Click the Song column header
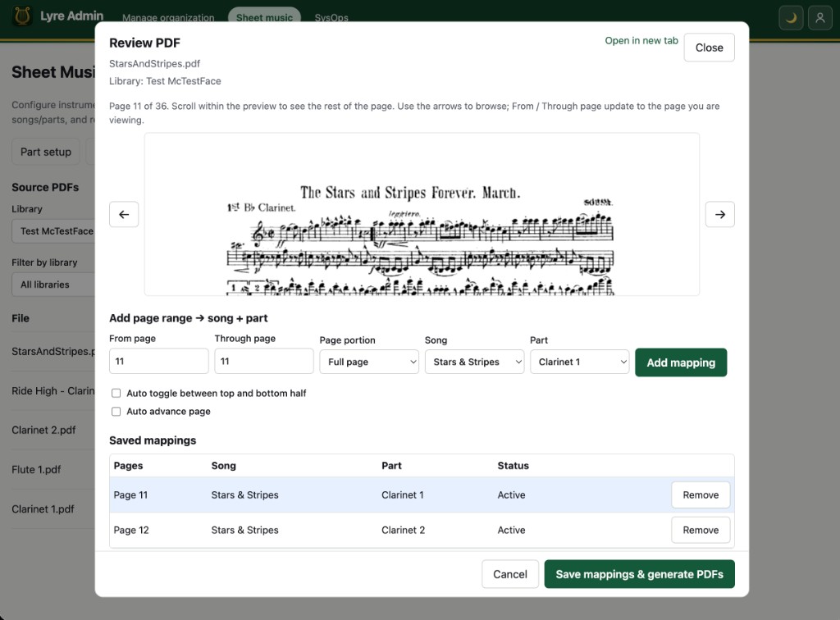The height and width of the screenshot is (620, 840). pyautogui.click(x=223, y=466)
